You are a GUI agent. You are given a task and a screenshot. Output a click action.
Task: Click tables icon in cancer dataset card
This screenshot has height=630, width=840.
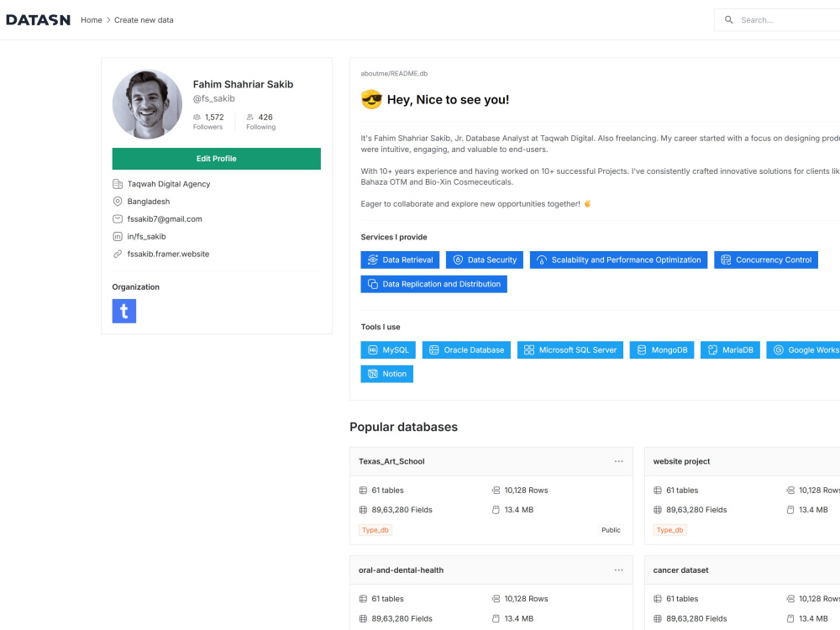tap(658, 599)
